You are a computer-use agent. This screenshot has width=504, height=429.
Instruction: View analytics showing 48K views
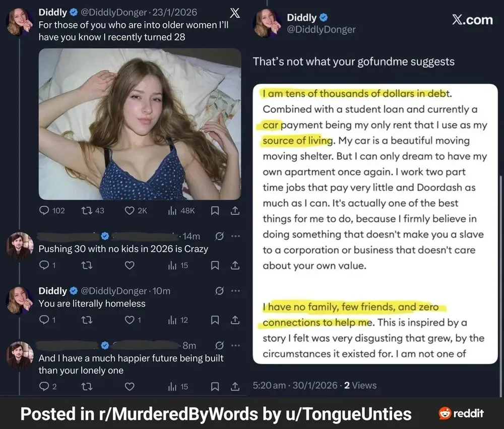pos(172,211)
